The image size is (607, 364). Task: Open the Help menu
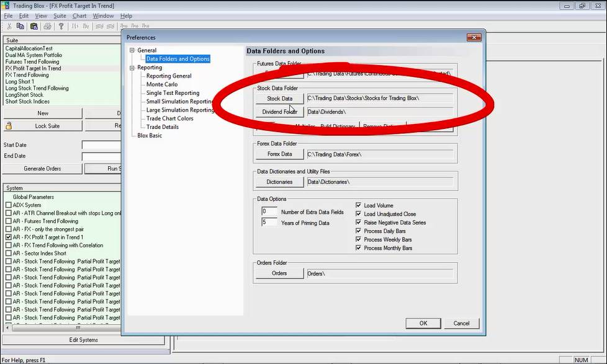[x=126, y=16]
